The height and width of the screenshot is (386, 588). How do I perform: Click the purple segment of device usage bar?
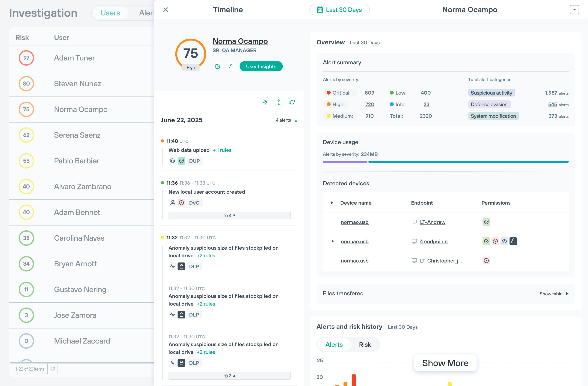tap(345, 162)
